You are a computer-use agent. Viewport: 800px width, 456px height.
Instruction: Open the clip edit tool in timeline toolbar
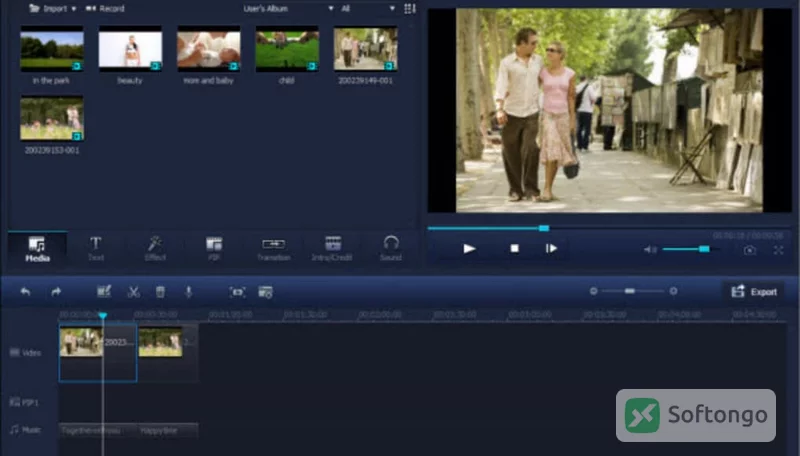click(104, 291)
